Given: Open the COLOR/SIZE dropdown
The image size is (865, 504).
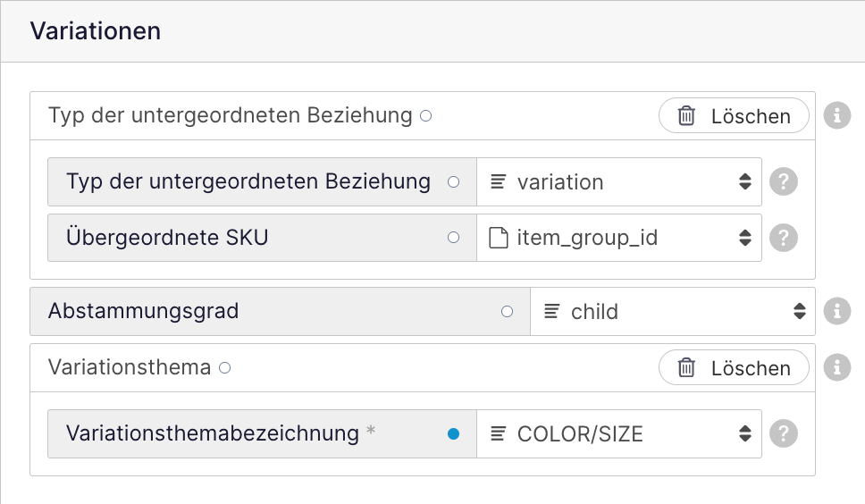Looking at the screenshot, I should [618, 434].
